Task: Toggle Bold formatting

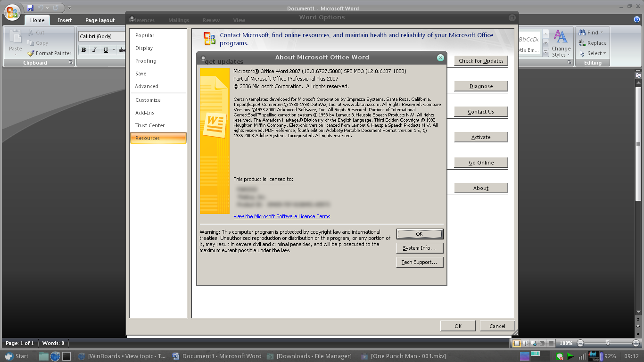Action: point(83,50)
